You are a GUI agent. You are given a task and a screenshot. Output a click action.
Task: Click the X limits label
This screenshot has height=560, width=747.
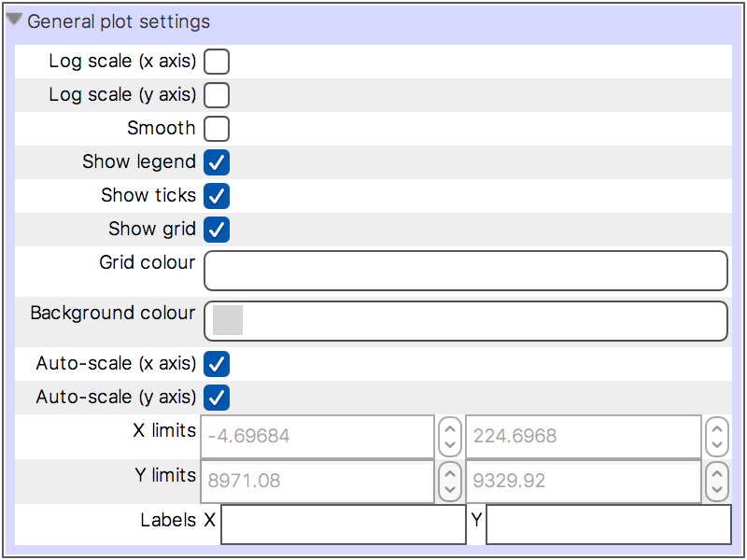point(164,430)
